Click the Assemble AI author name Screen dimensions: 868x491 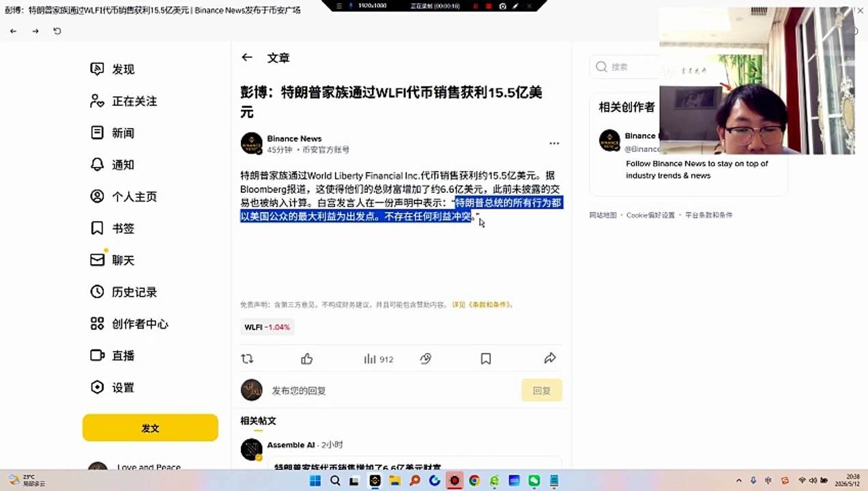291,445
